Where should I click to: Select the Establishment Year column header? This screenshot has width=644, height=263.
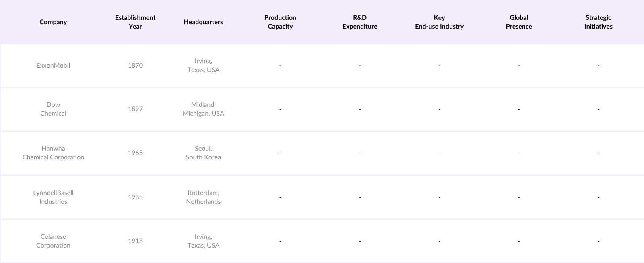click(x=135, y=22)
